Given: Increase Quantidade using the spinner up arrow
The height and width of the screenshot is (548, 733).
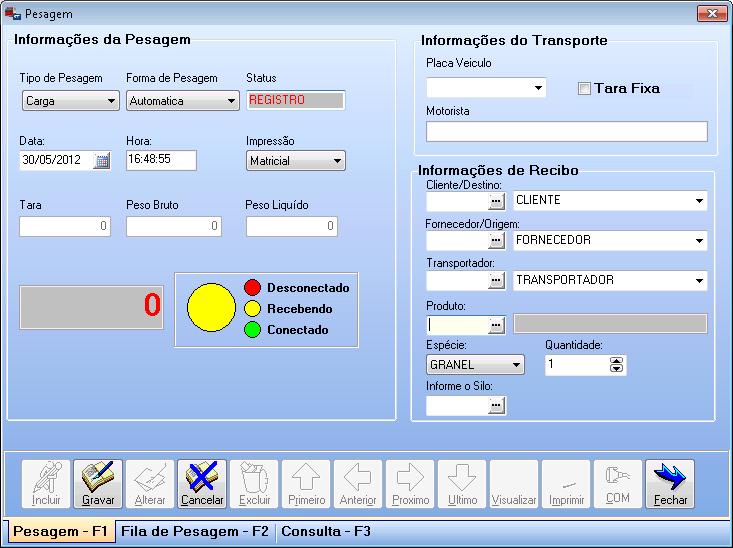Looking at the screenshot, I should tap(617, 361).
